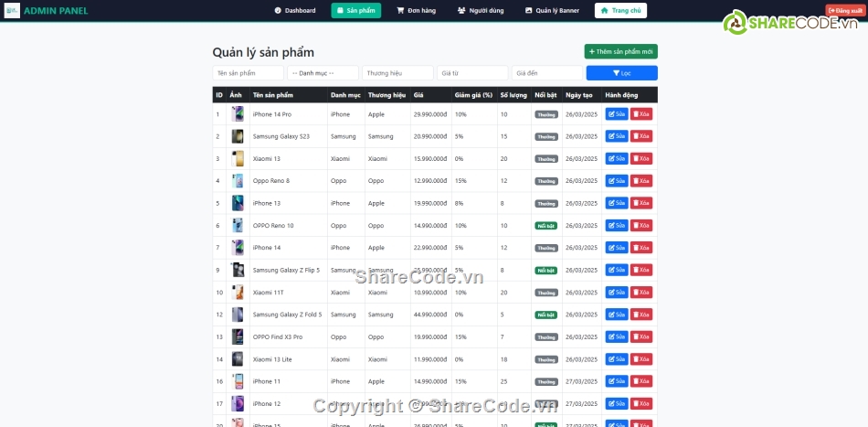Edit the OPPO Find X3 Pro row
Viewport: 868px width, 427px height.
(x=616, y=336)
